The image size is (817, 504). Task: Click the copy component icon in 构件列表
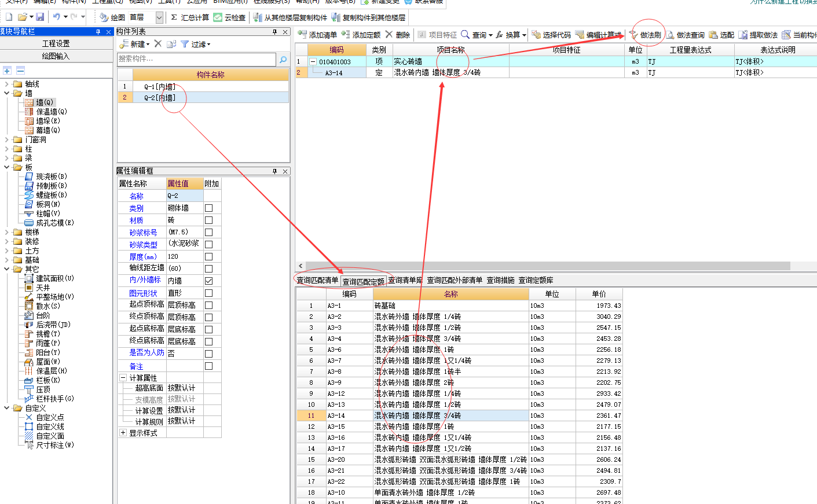pos(171,44)
